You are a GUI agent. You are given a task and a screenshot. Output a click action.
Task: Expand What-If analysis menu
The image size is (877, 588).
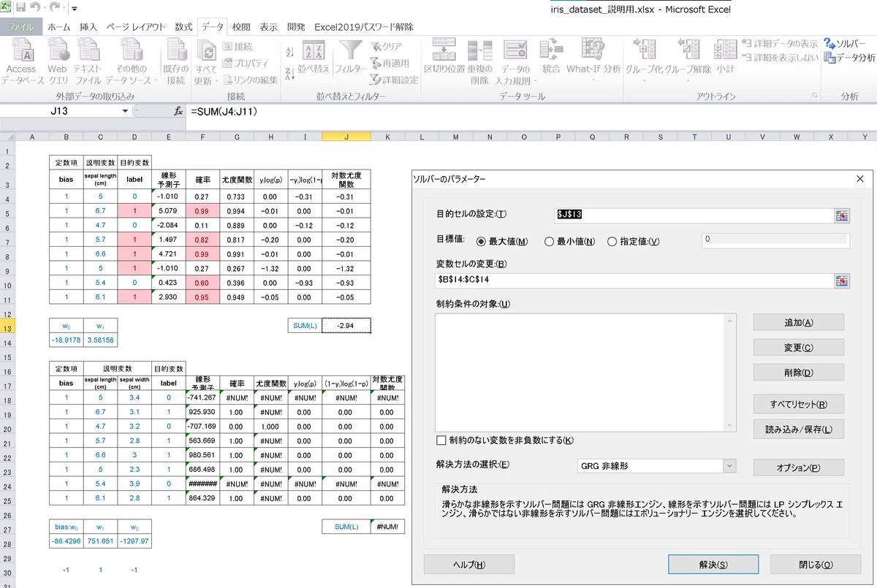593,58
